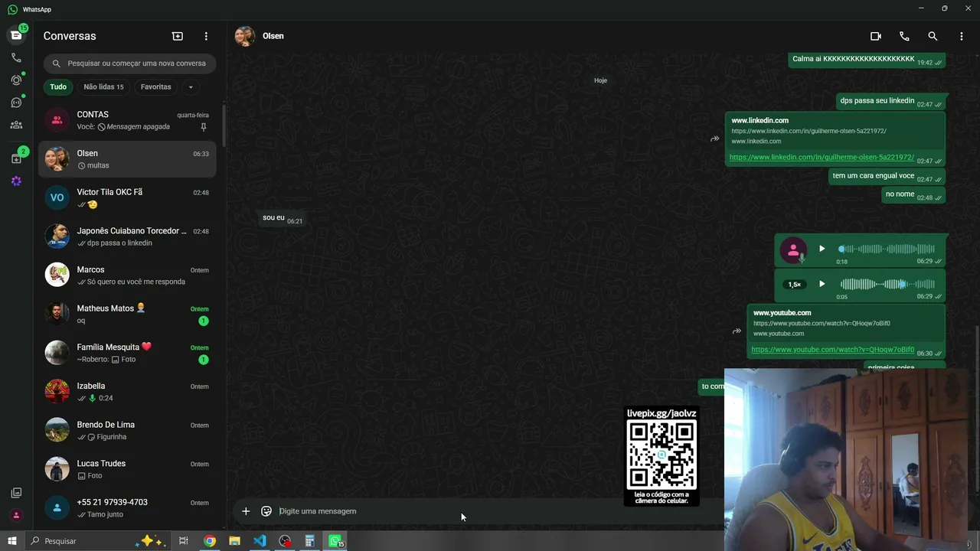Click Matheus Matos unread badge
Screen dimensions: 980x551
tap(204, 321)
